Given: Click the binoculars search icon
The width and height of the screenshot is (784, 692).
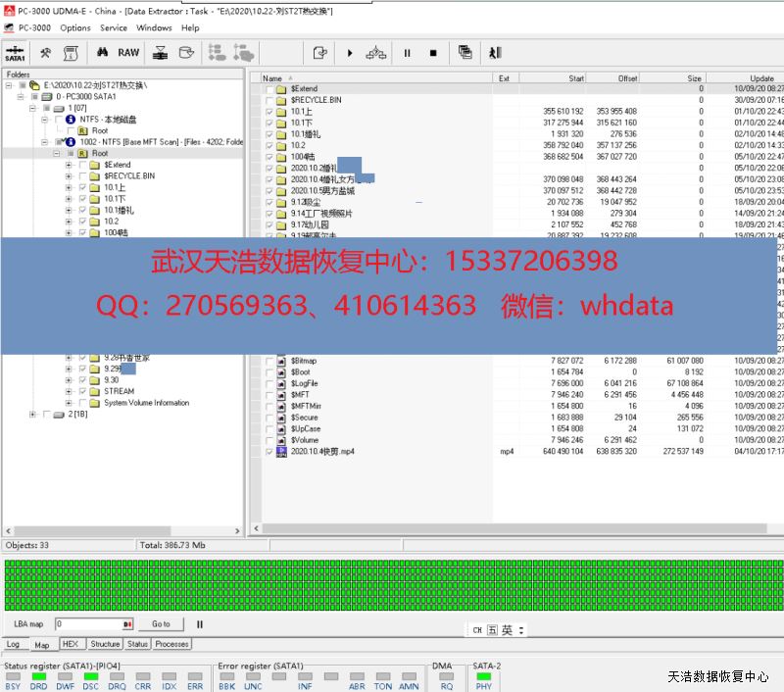Looking at the screenshot, I should tap(102, 53).
